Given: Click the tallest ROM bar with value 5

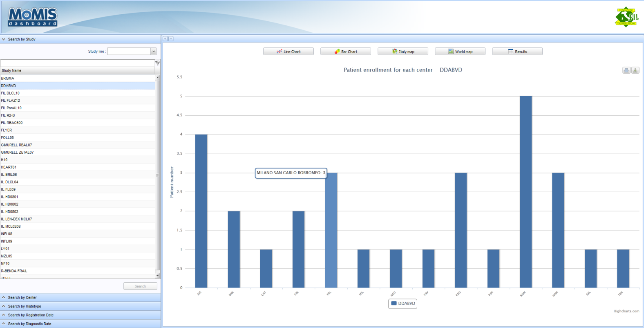Looking at the screenshot, I should [x=525, y=192].
